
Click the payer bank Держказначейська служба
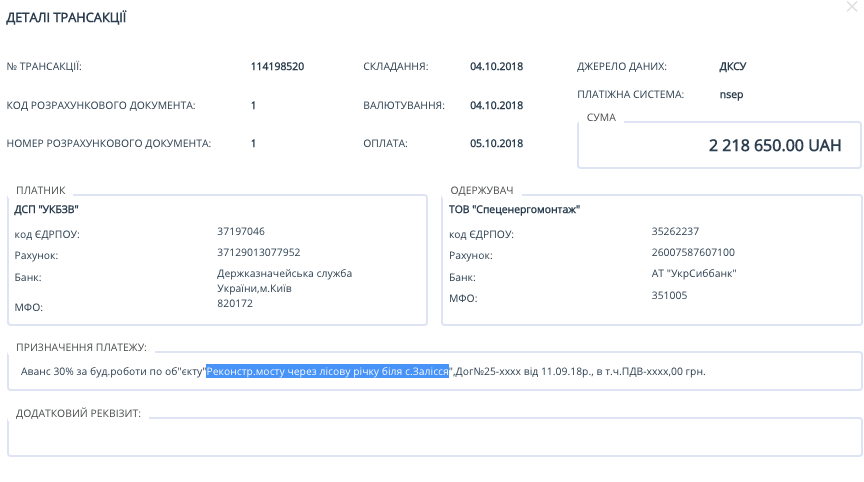point(284,273)
